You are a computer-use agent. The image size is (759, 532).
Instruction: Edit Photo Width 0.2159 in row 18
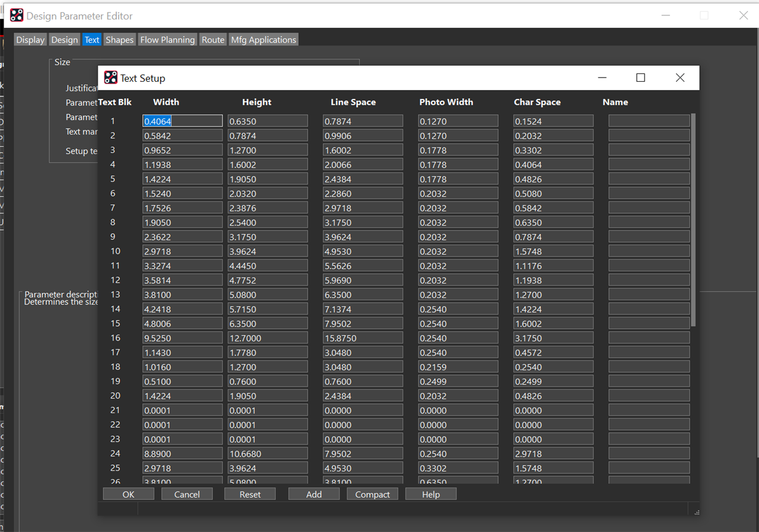[458, 367]
